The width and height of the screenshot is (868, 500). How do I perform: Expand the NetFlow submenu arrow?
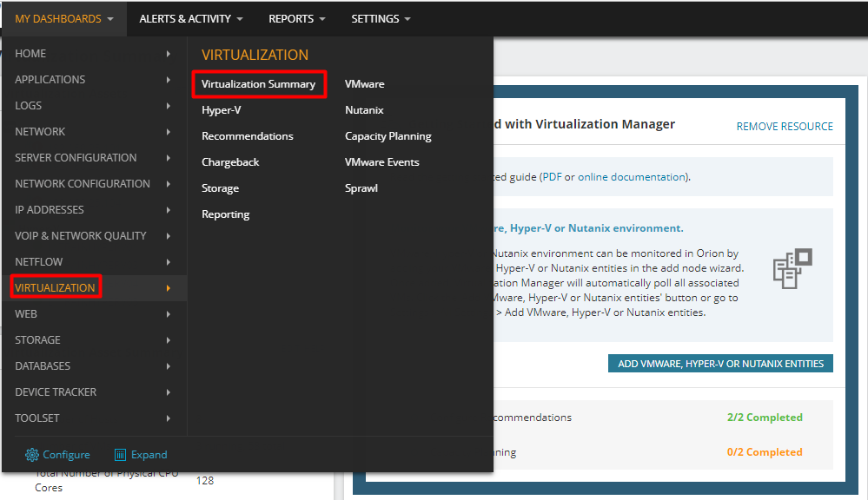point(169,261)
